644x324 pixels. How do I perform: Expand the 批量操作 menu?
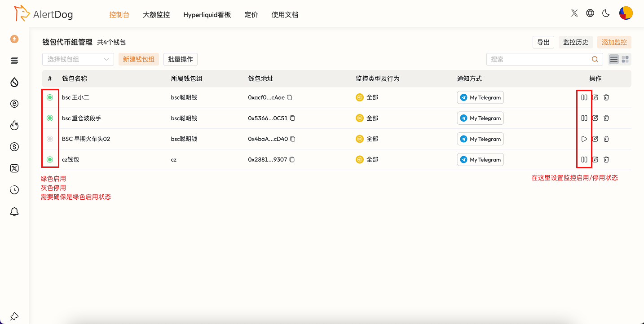point(180,59)
